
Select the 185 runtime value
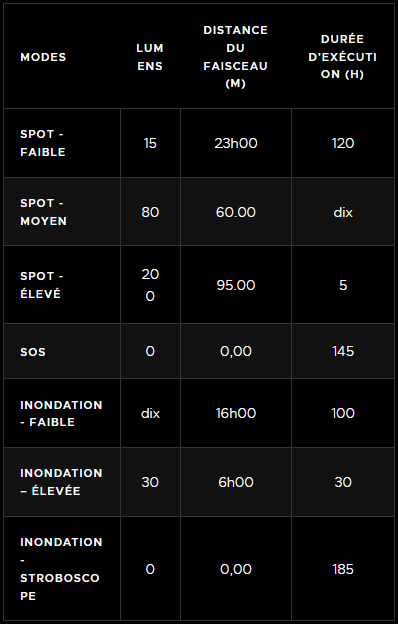(x=343, y=569)
